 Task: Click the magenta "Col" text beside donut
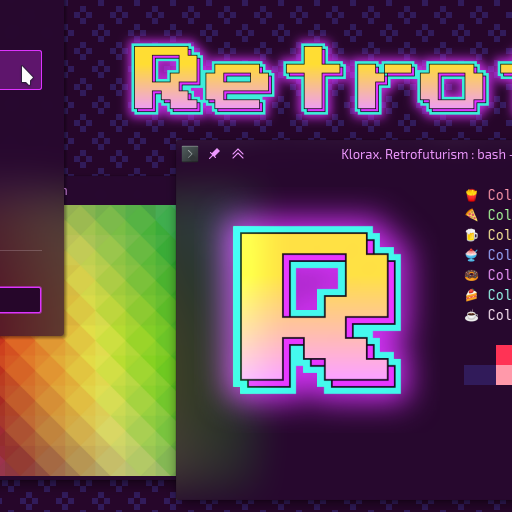(x=499, y=275)
